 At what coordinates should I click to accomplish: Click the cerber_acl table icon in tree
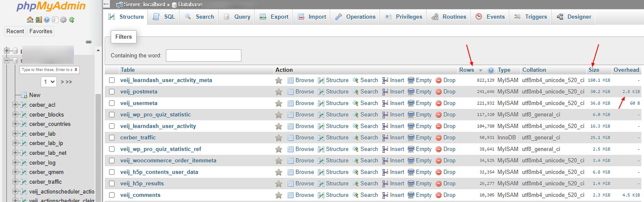(x=25, y=105)
